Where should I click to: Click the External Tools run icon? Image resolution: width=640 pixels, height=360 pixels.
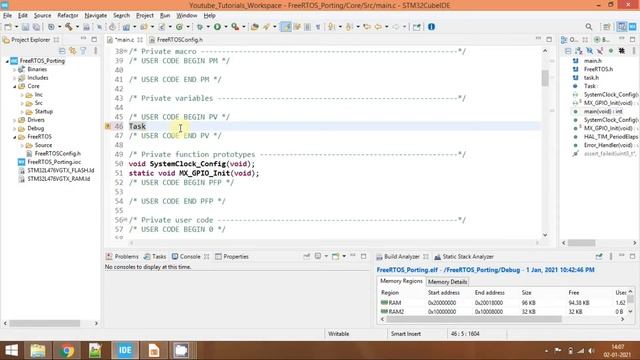[x=235, y=27]
